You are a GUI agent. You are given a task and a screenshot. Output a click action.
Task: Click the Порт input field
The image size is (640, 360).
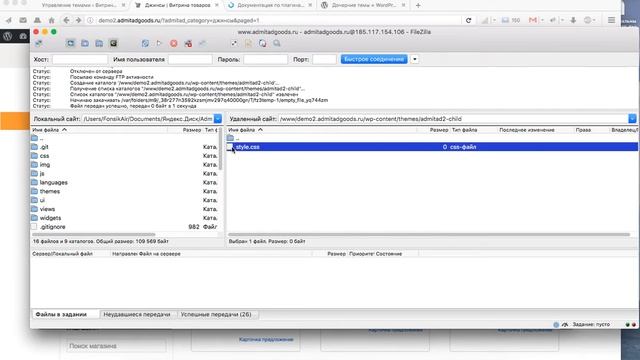[324, 60]
